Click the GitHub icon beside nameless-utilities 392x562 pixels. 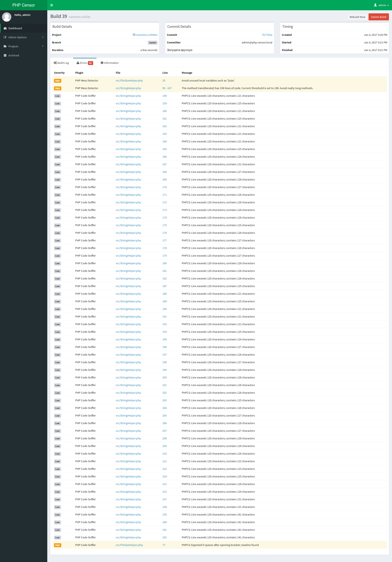click(x=134, y=35)
